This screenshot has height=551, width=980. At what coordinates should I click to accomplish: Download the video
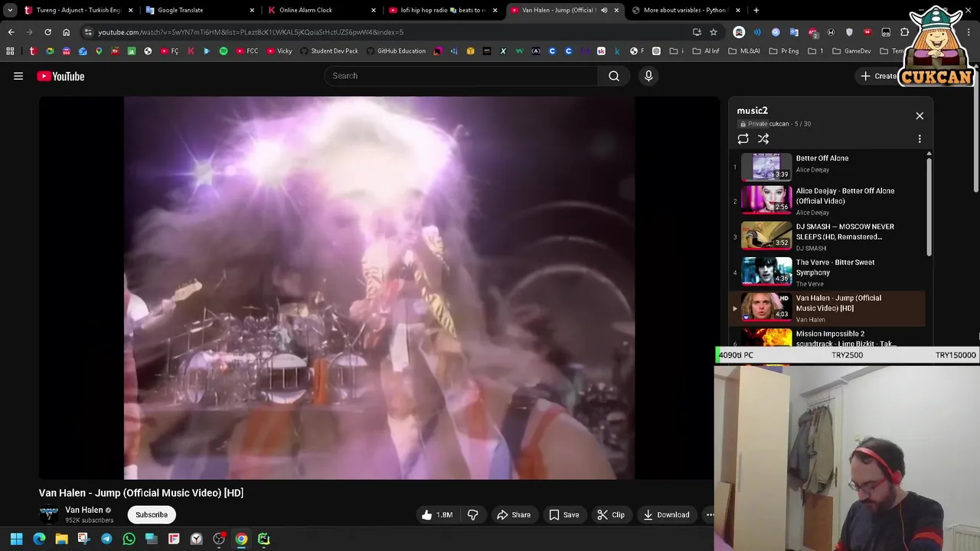point(666,515)
